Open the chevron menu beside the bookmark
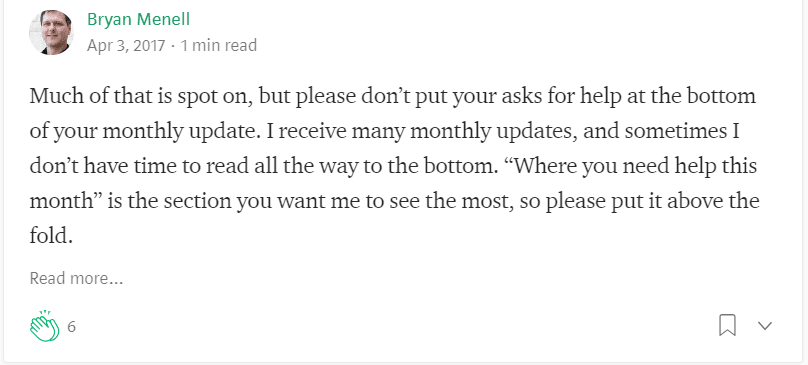Viewport: 808px width, 365px height. [x=765, y=326]
